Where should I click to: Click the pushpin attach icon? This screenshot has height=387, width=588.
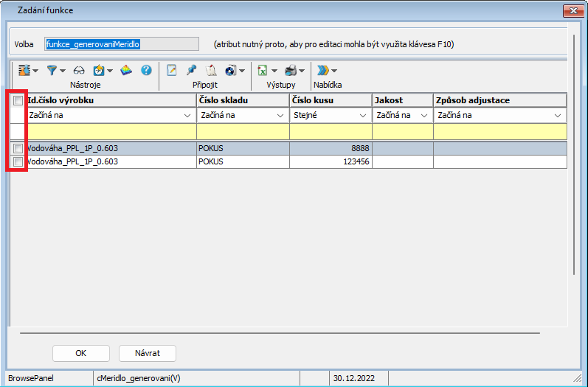pyautogui.click(x=192, y=71)
